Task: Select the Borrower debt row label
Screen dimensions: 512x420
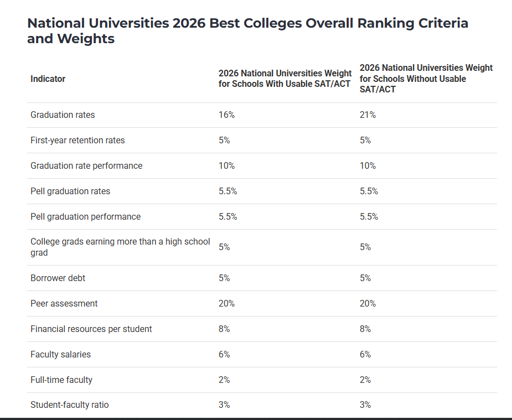Action: pyautogui.click(x=58, y=278)
